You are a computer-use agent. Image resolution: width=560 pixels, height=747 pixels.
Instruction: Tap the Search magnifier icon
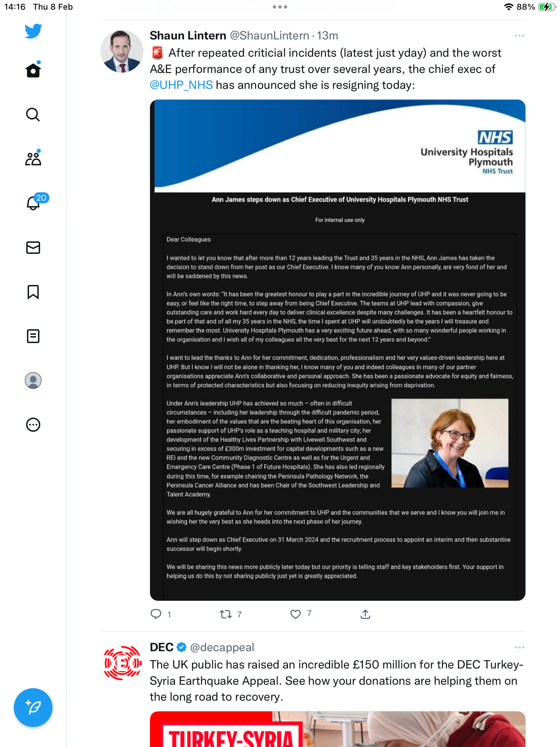coord(33,114)
